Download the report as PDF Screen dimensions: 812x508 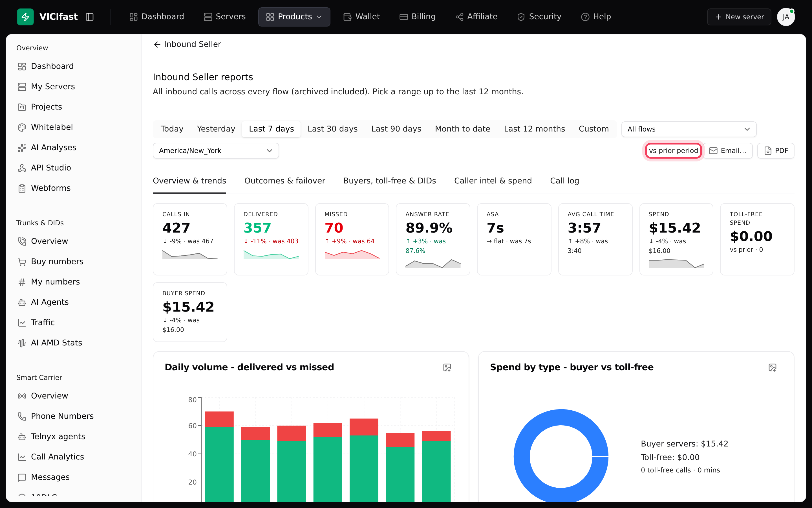point(776,150)
